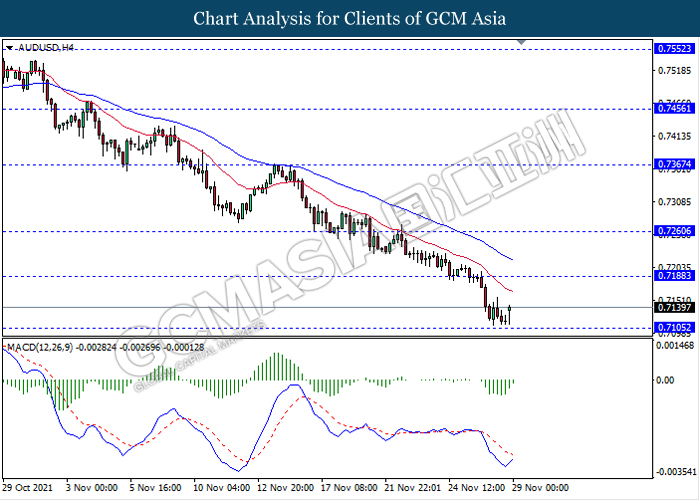
Task: Click the 0.75185 axis price value
Action: click(x=675, y=71)
